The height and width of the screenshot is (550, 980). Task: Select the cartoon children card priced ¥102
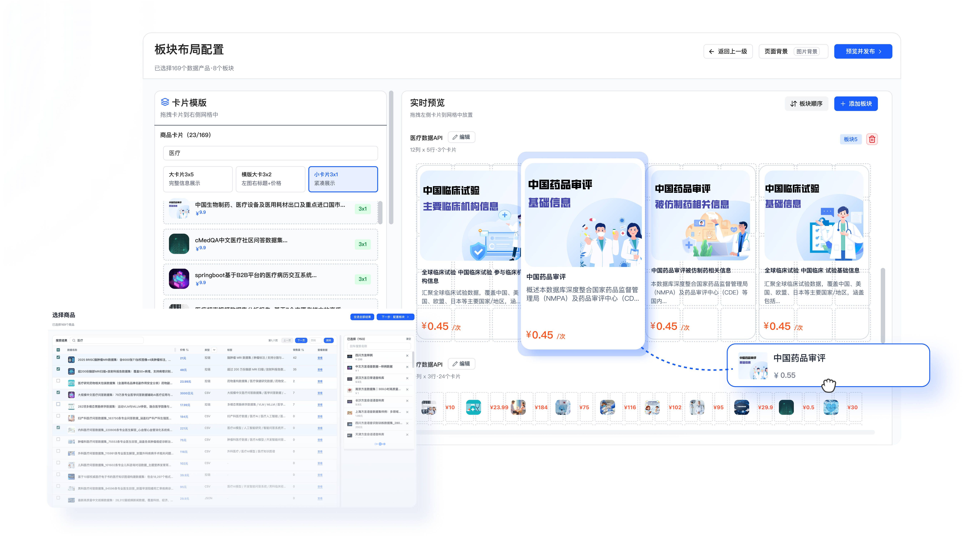tap(652, 407)
